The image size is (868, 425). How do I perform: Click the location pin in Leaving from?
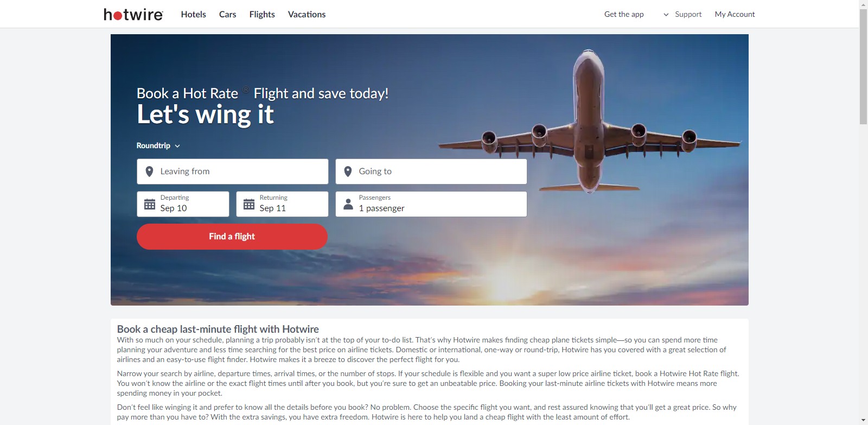click(x=149, y=172)
